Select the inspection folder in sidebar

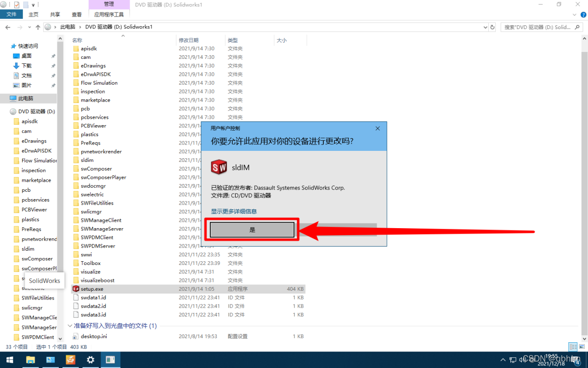click(34, 170)
